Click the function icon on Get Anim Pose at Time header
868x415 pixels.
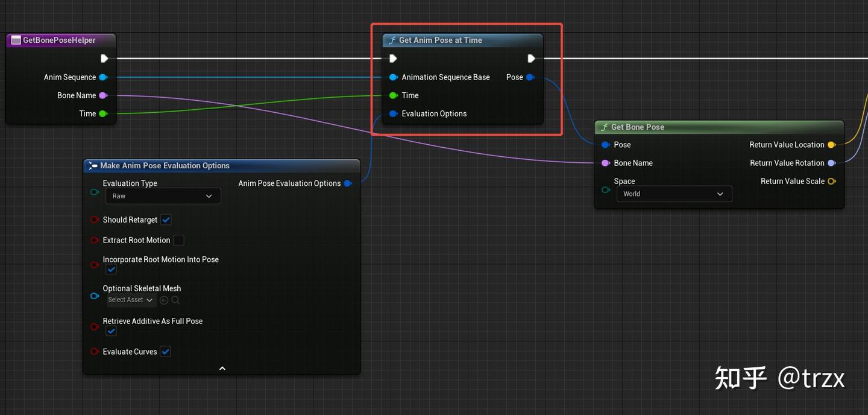tap(392, 40)
